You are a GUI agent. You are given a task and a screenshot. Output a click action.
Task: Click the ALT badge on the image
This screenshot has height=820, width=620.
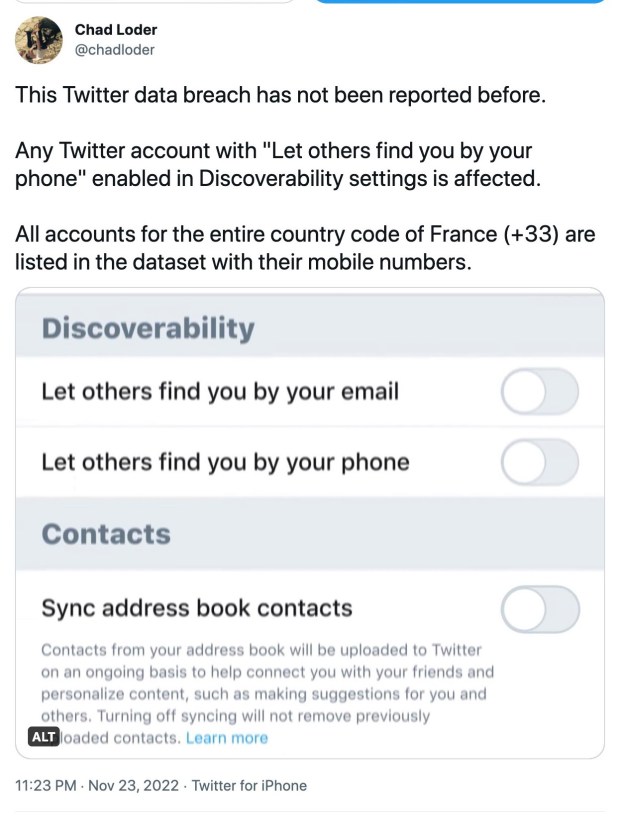coord(43,737)
